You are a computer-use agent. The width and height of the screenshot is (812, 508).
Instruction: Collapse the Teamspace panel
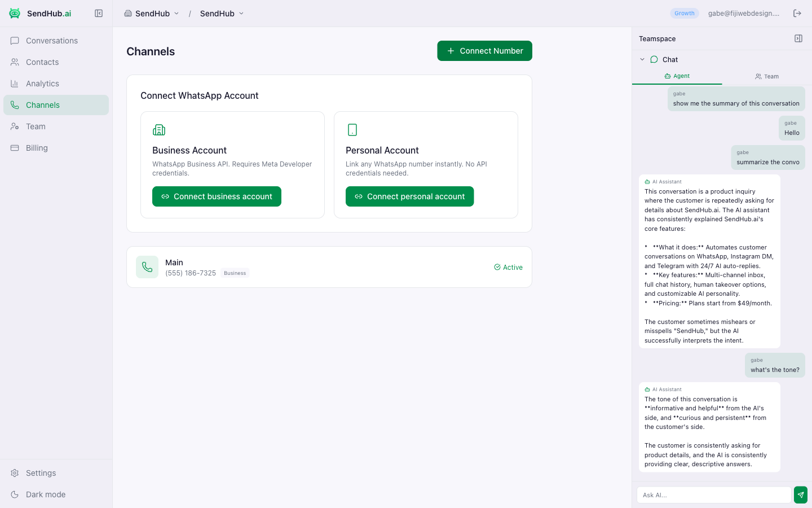(798, 38)
